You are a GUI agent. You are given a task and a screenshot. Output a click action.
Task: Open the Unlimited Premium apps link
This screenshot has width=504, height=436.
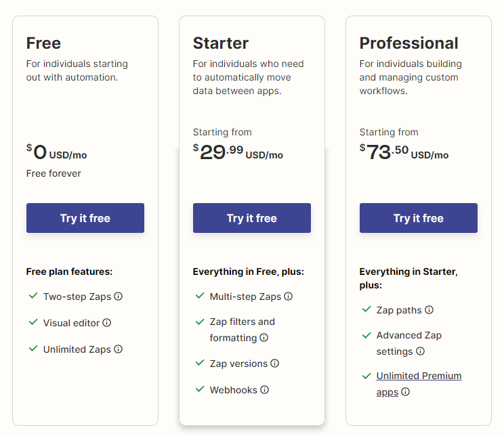click(419, 384)
